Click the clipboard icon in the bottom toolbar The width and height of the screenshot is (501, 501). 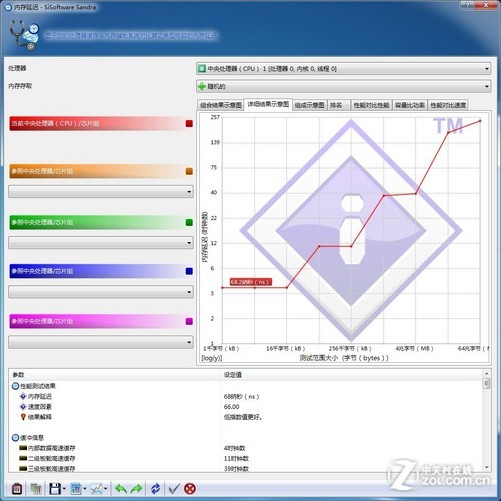(x=17, y=489)
